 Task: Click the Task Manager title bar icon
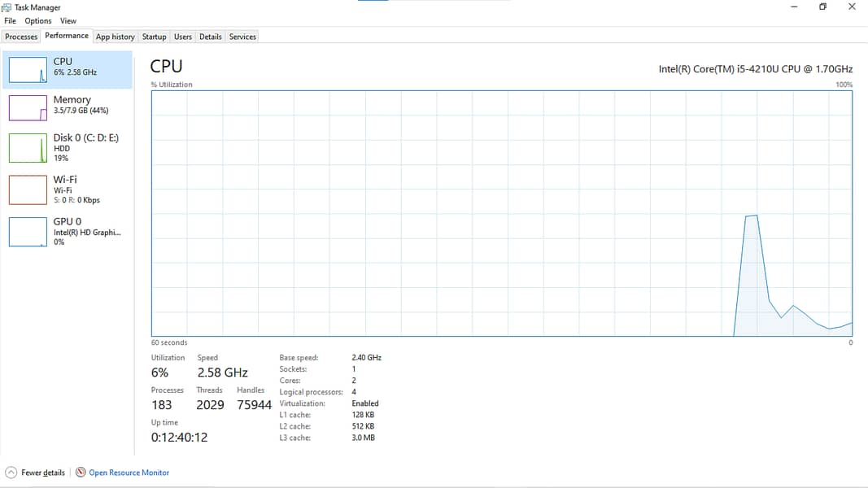tap(7, 7)
